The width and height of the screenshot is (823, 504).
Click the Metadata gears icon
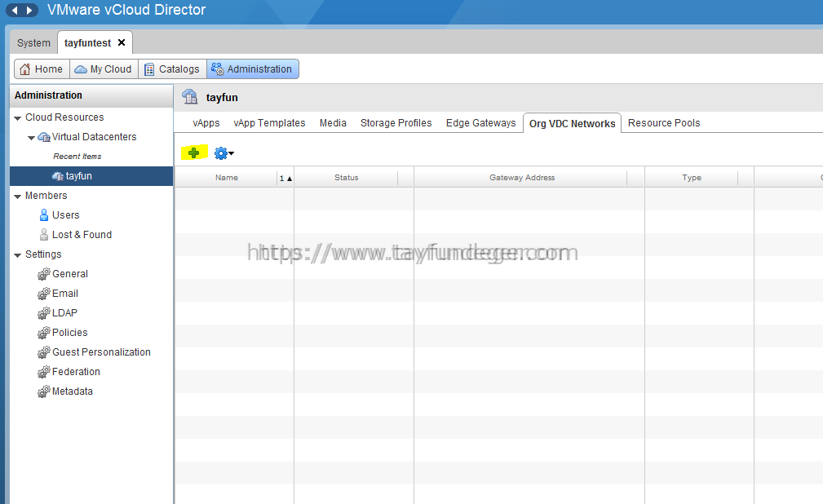[43, 391]
